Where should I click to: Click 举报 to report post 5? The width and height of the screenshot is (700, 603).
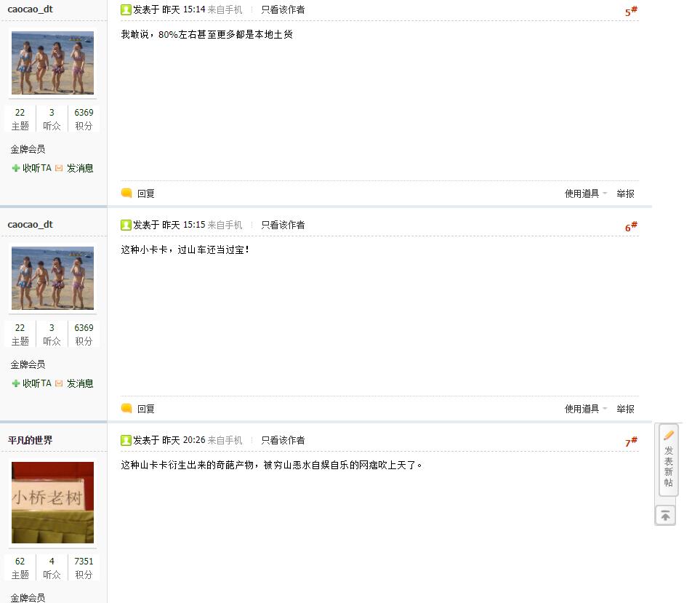click(625, 193)
